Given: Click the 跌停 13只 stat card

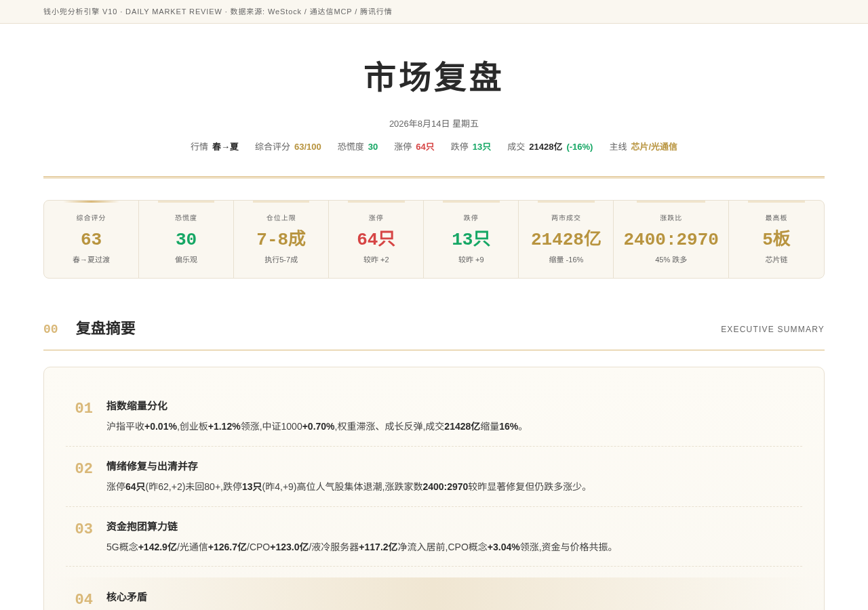Looking at the screenshot, I should coord(471,239).
